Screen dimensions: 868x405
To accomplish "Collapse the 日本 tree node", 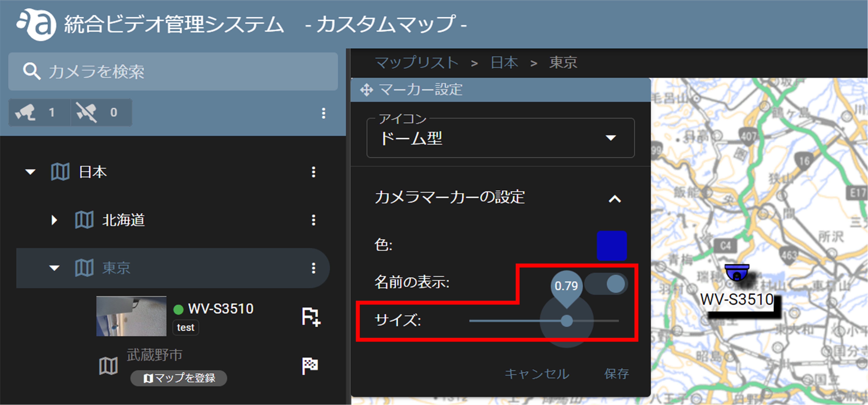I will coord(30,172).
